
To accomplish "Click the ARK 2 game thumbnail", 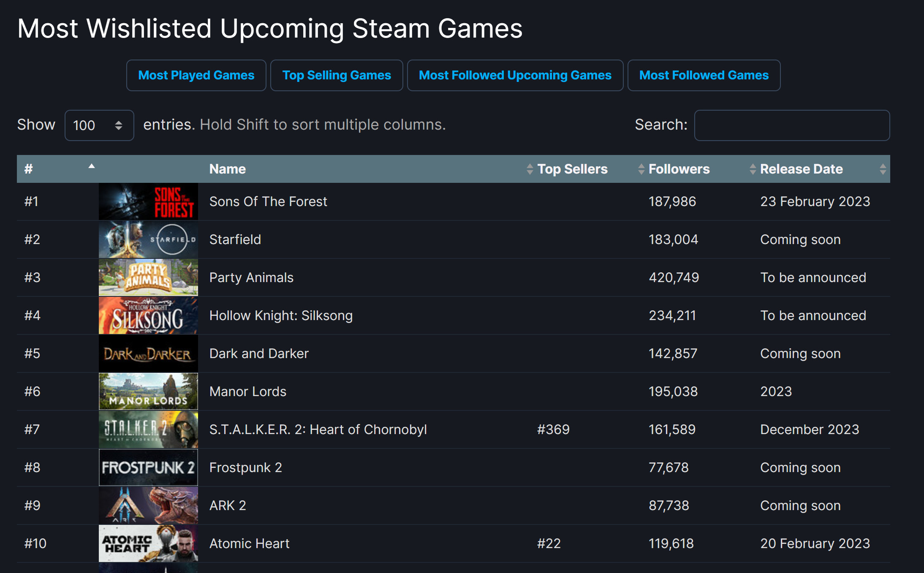I will (148, 505).
